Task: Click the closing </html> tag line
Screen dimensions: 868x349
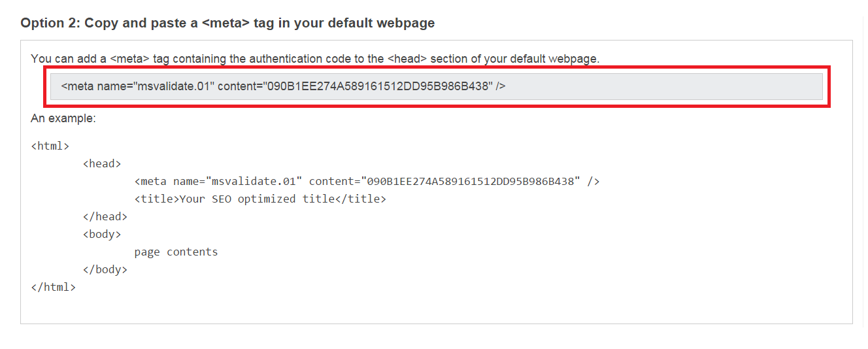Action: click(x=53, y=287)
